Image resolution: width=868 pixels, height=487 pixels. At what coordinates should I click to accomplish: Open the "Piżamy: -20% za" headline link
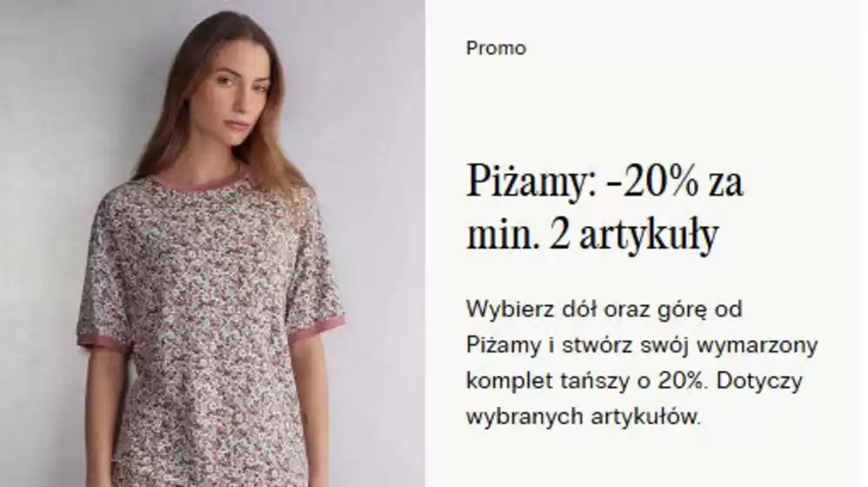coord(604,181)
